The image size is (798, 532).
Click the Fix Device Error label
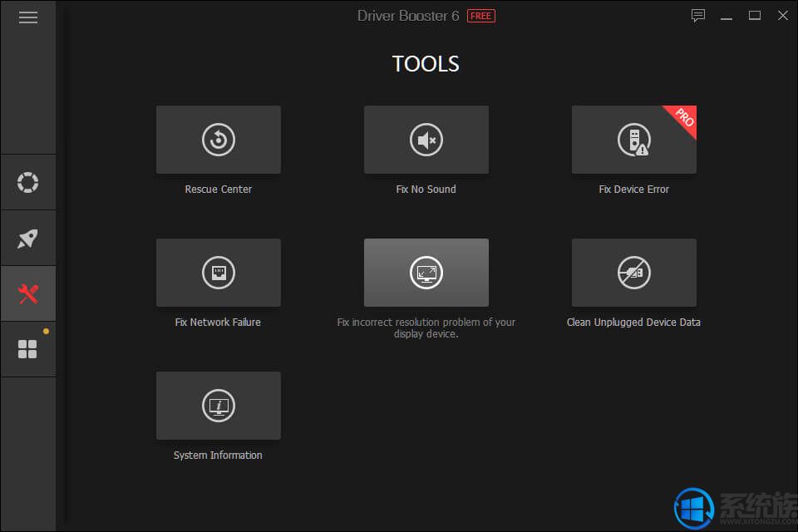click(x=634, y=190)
